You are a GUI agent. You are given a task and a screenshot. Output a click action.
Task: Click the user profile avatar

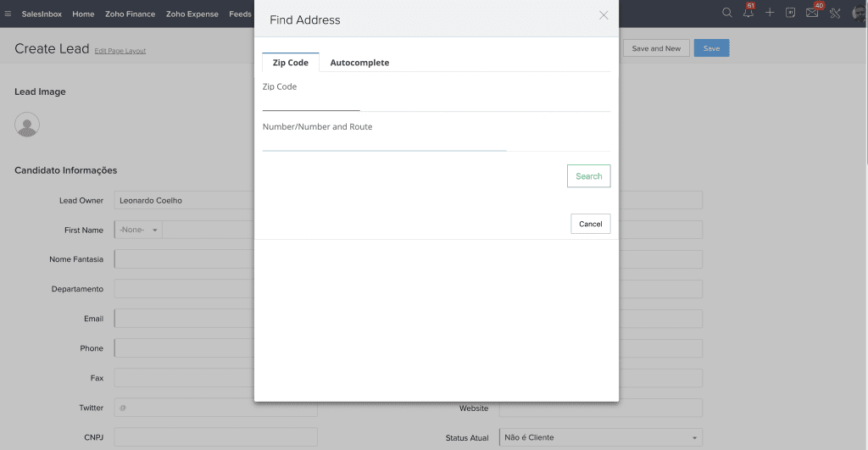point(858,13)
